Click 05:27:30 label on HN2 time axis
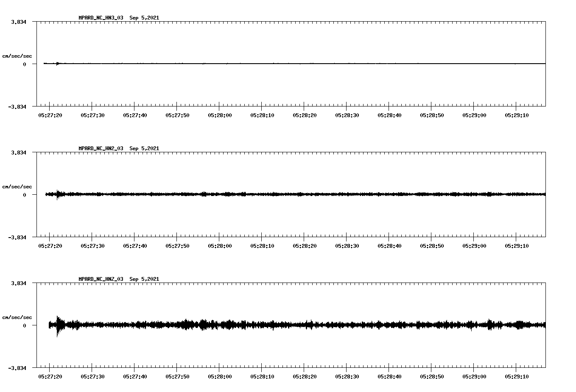The height and width of the screenshot is (392, 576). (x=92, y=246)
